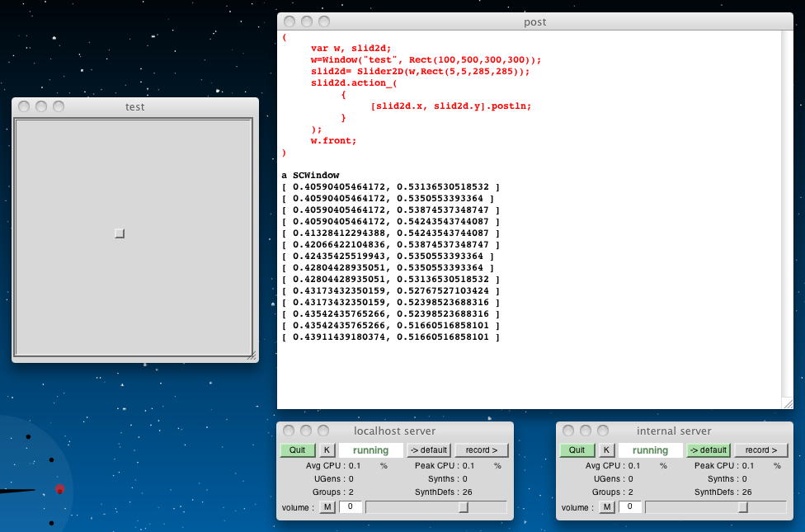The width and height of the screenshot is (805, 532).
Task: Click the Slider2D knob in test window
Action: point(120,233)
